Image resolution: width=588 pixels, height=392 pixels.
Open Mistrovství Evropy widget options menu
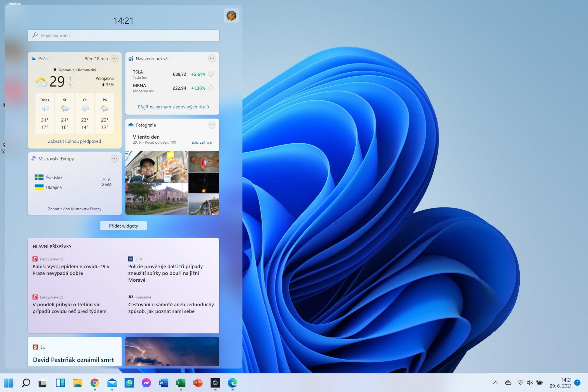click(115, 159)
